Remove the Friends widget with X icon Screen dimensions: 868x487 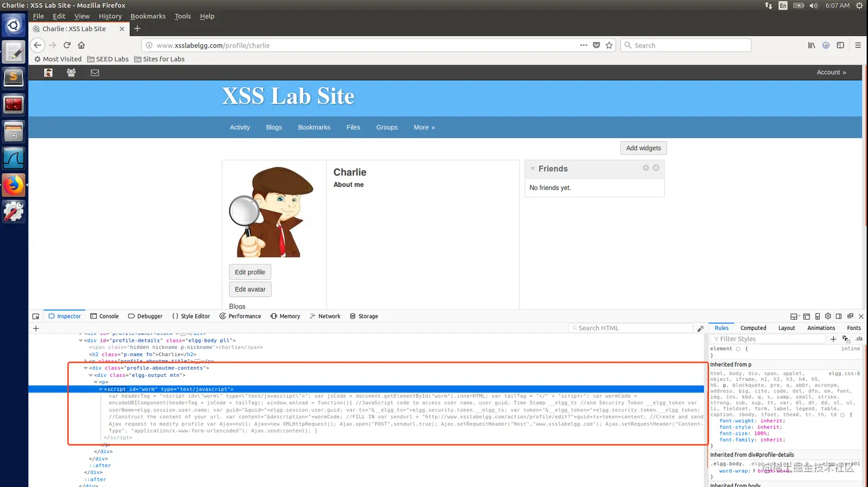point(656,167)
